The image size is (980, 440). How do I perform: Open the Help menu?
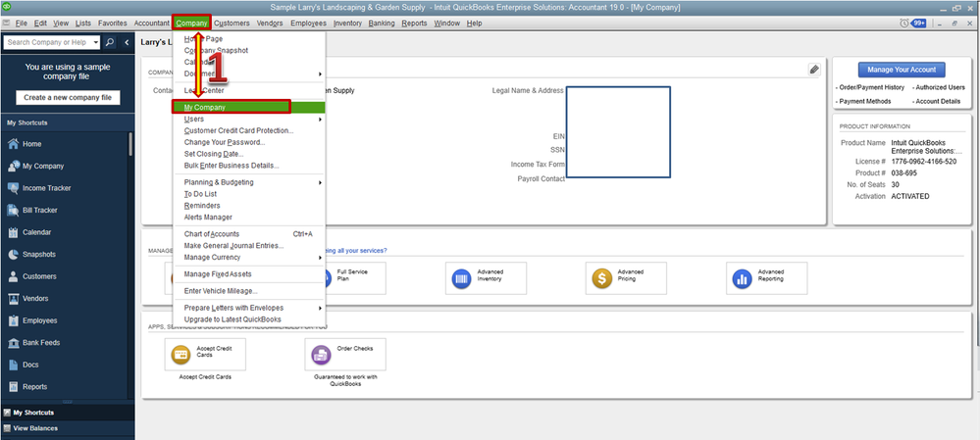475,24
